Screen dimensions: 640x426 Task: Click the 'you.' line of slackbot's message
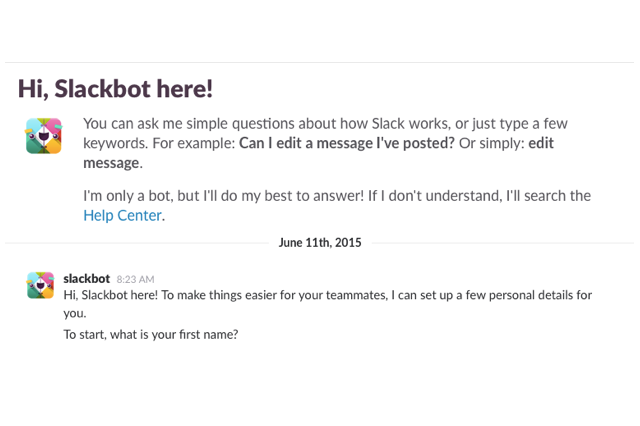coord(75,313)
